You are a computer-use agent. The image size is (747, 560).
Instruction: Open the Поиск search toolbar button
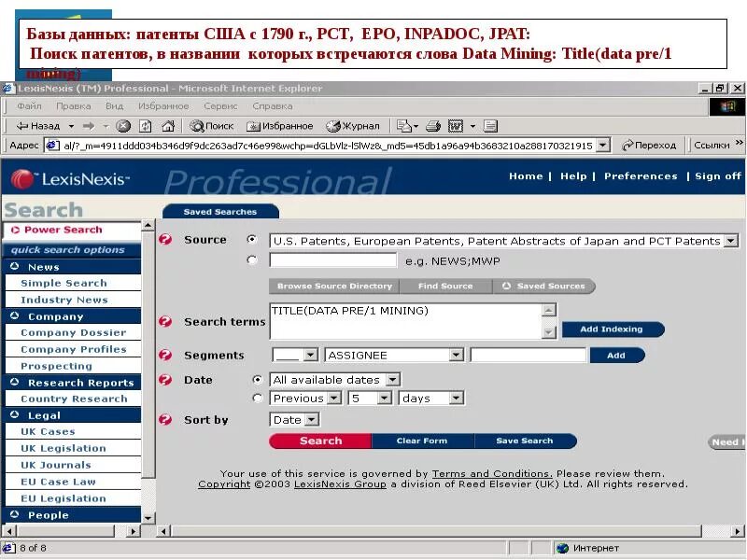(x=211, y=126)
